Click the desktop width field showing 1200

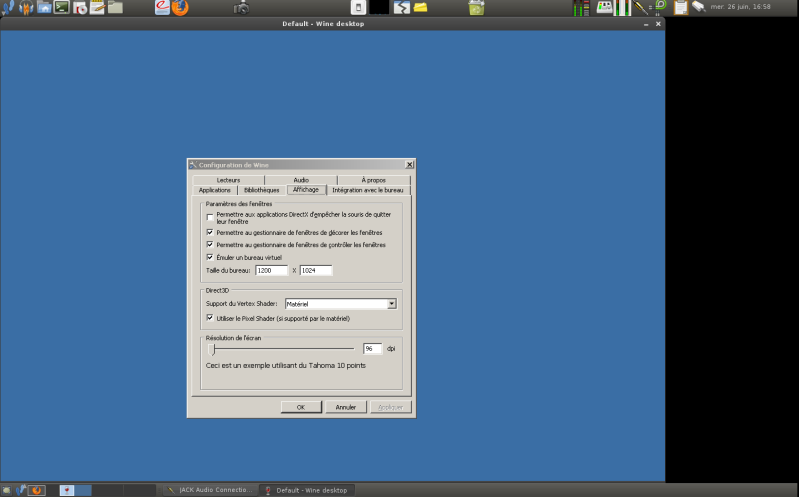271,270
